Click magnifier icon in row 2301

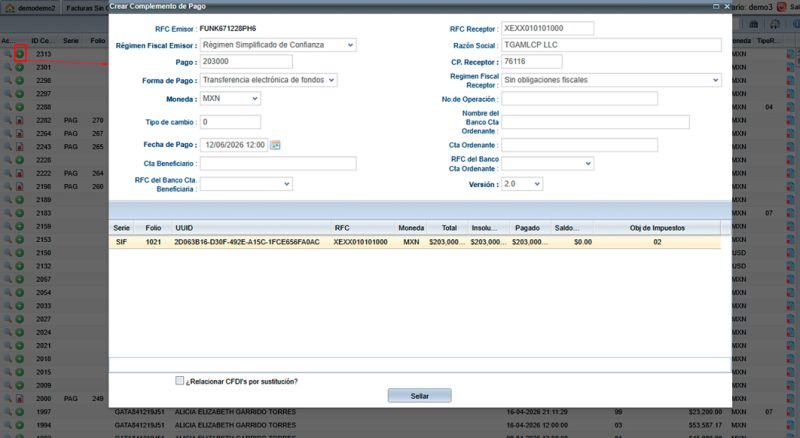click(x=8, y=67)
